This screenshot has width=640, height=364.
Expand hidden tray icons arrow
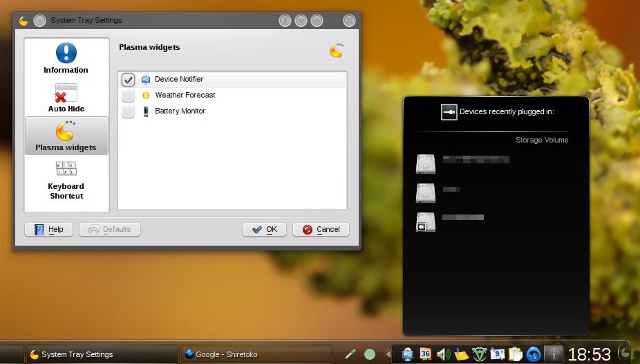pyautogui.click(x=388, y=354)
